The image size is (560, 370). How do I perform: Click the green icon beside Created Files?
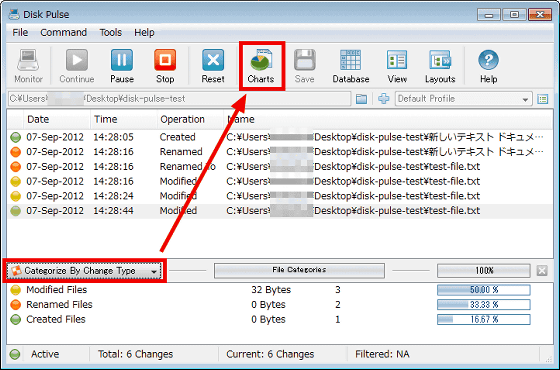click(x=15, y=319)
